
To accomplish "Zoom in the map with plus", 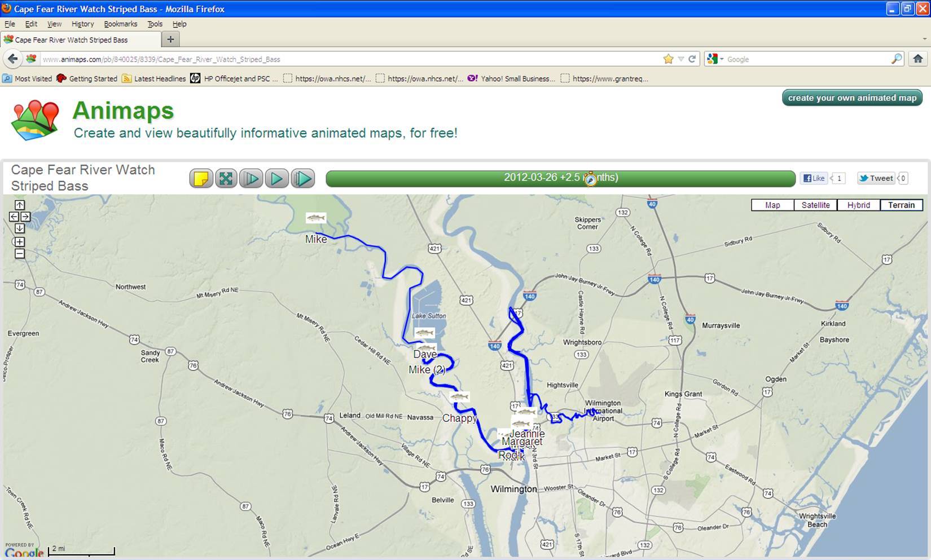I will [20, 242].
